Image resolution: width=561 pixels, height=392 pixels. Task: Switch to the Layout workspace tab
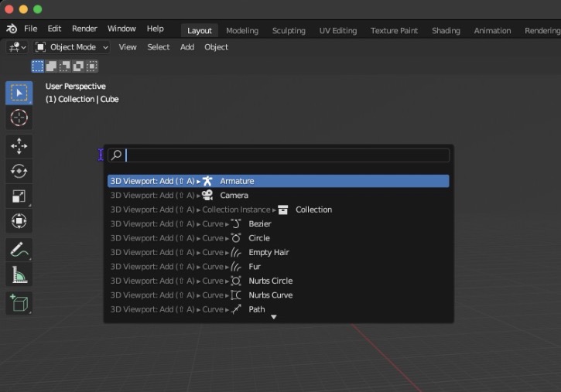(200, 31)
